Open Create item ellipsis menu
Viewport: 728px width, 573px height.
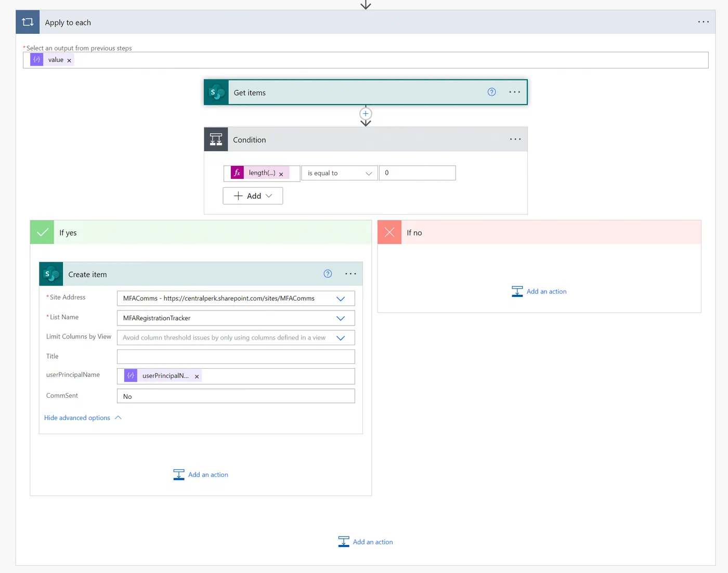click(350, 274)
